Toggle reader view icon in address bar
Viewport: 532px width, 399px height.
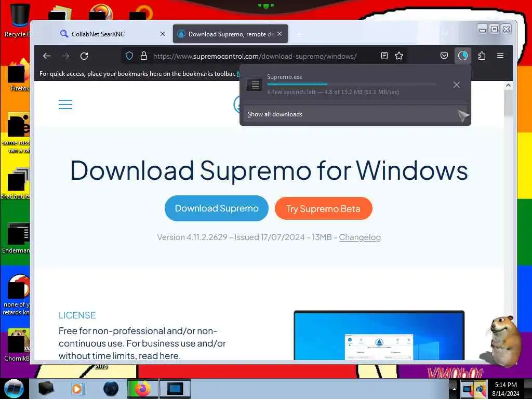point(384,56)
